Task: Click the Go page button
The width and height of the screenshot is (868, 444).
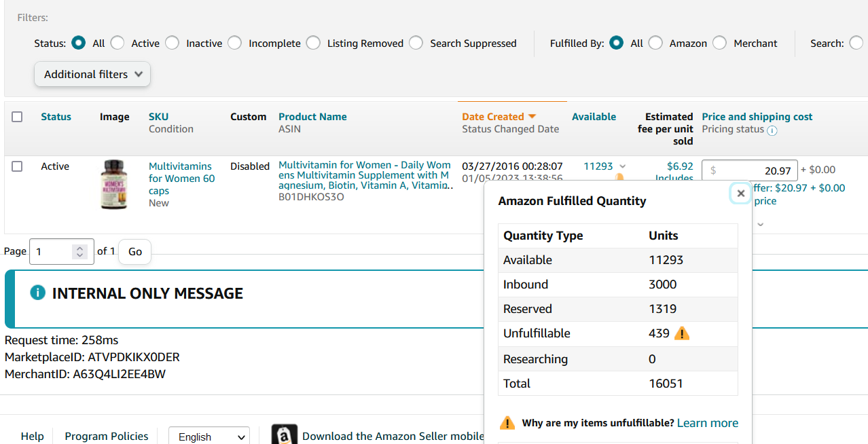Action: [x=135, y=251]
